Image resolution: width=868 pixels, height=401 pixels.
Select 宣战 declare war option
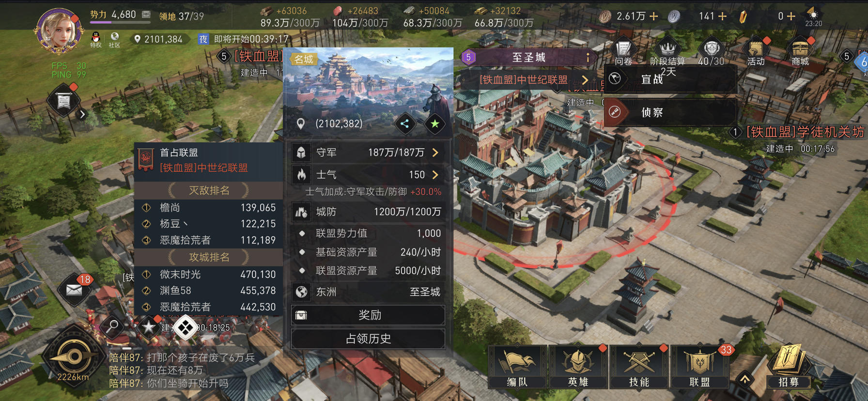click(x=671, y=79)
